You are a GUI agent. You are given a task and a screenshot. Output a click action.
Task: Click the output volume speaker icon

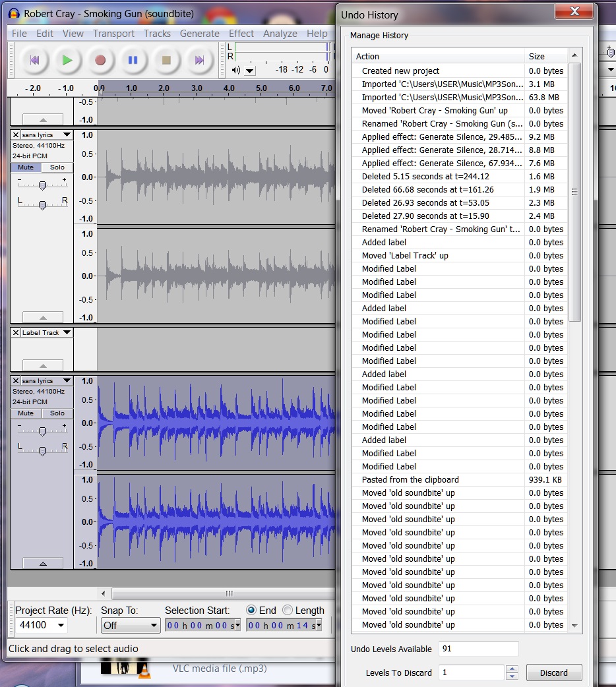click(x=236, y=70)
